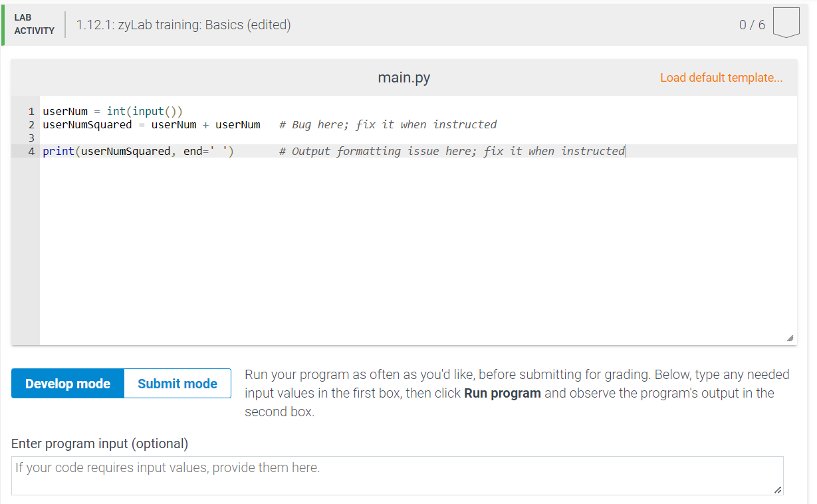Click the output formatting comment on line 4
Viewport: 817px width, 504px height.
coord(451,151)
